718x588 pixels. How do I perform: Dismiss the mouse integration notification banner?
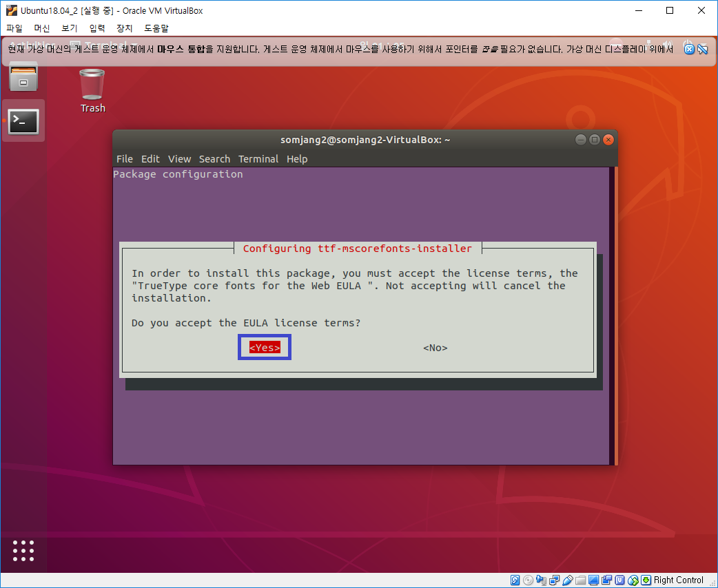tap(688, 48)
